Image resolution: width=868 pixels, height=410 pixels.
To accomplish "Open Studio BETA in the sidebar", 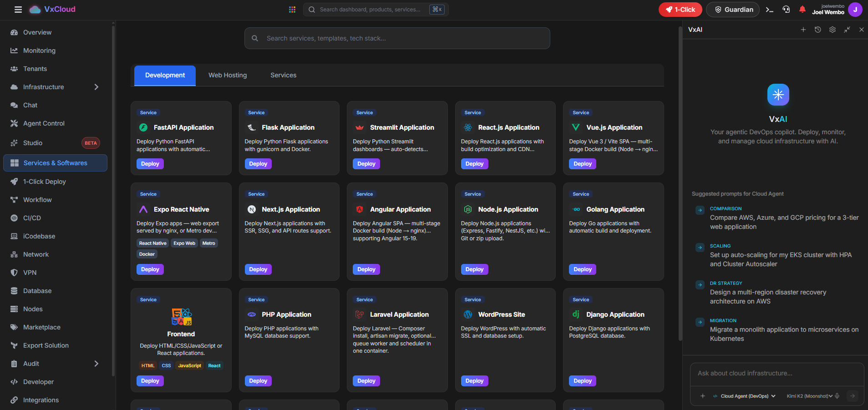I will coord(55,143).
